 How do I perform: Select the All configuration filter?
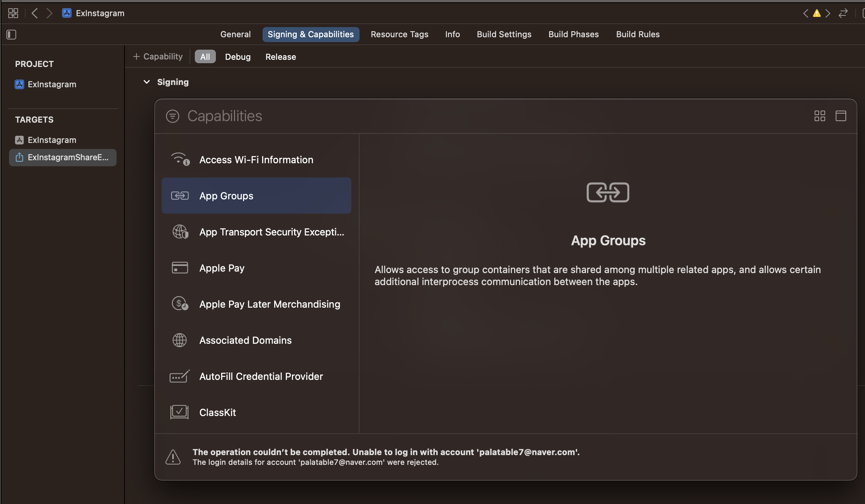(x=205, y=57)
